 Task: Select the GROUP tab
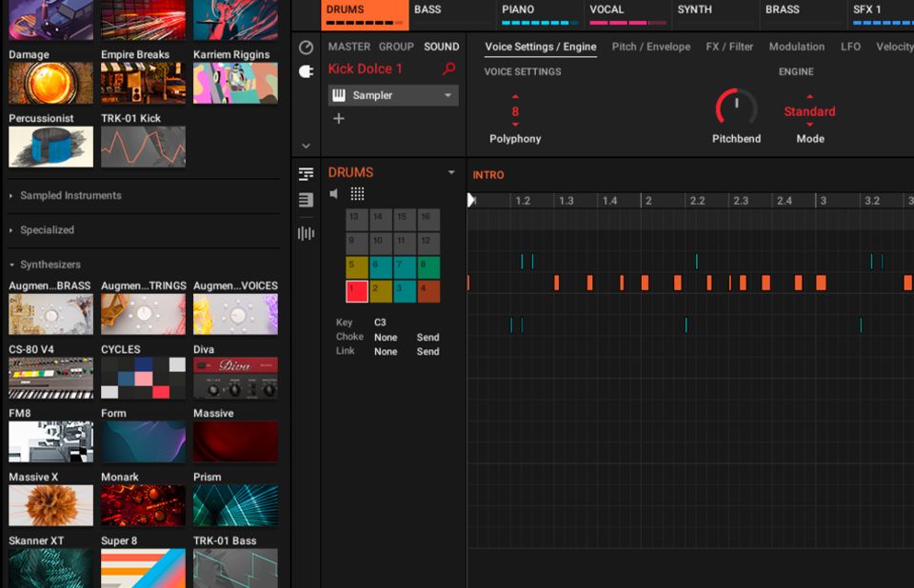tap(396, 47)
